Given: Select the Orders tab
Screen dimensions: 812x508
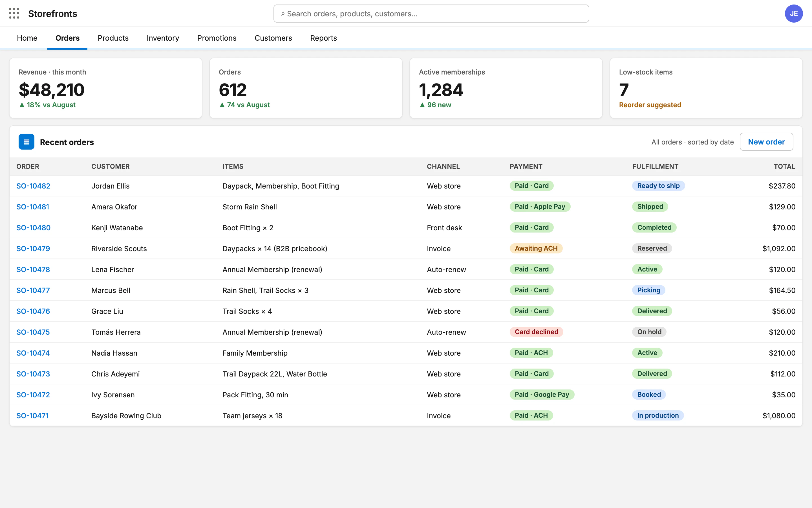Looking at the screenshot, I should click(x=67, y=38).
